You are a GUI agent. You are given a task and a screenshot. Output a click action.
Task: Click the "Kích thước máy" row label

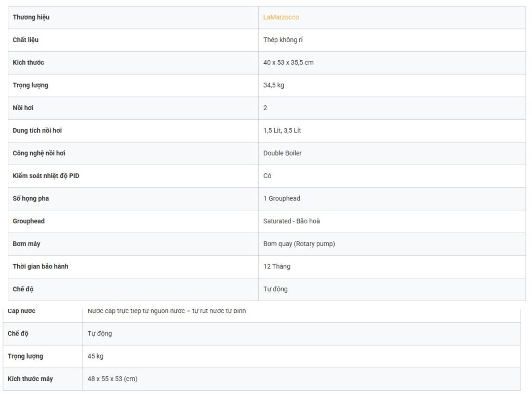click(30, 379)
